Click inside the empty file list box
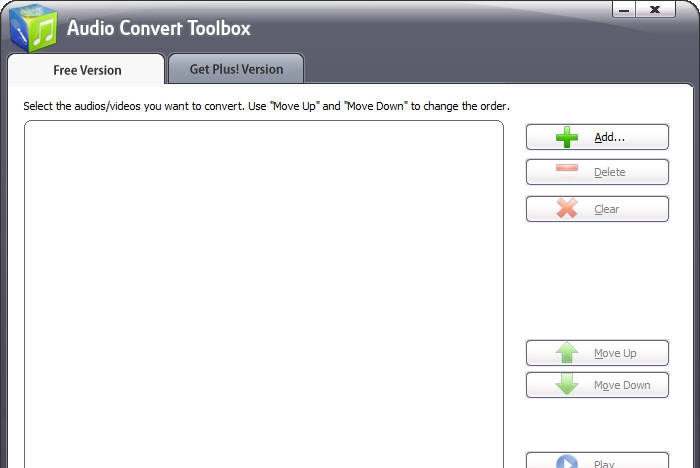This screenshot has height=468, width=700. (264, 294)
